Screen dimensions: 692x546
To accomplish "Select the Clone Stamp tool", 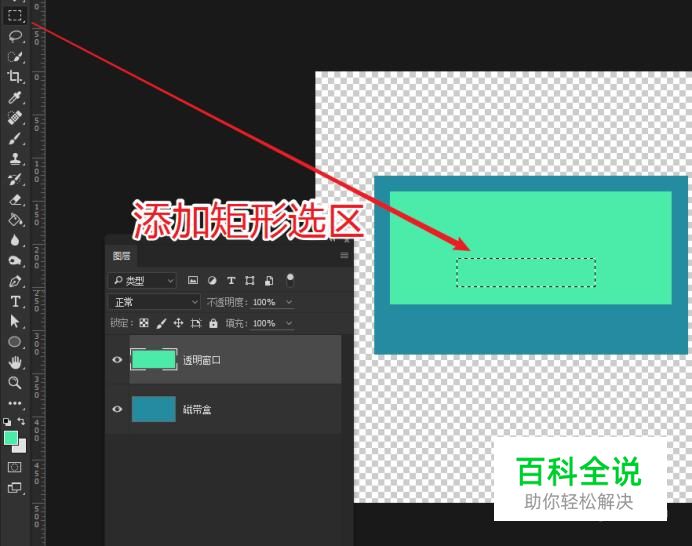I will [x=15, y=158].
